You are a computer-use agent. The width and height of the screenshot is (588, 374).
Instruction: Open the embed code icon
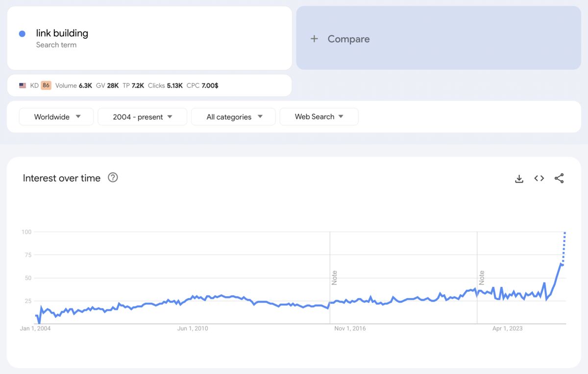pos(539,178)
